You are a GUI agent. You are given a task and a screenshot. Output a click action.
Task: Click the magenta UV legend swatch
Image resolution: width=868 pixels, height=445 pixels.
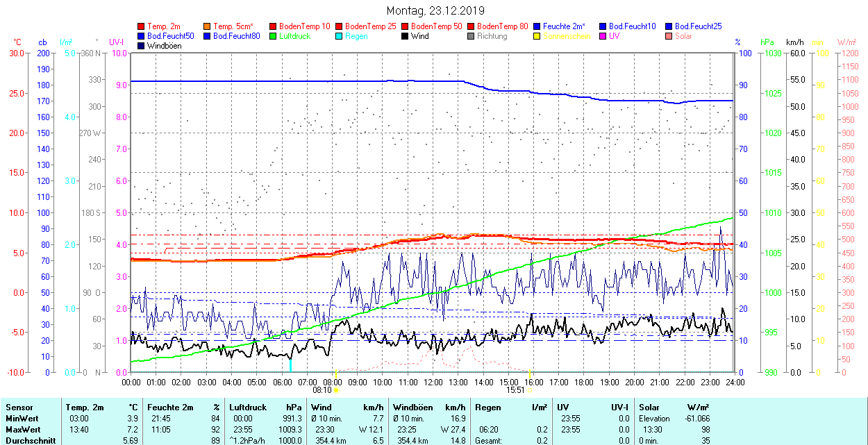point(603,36)
